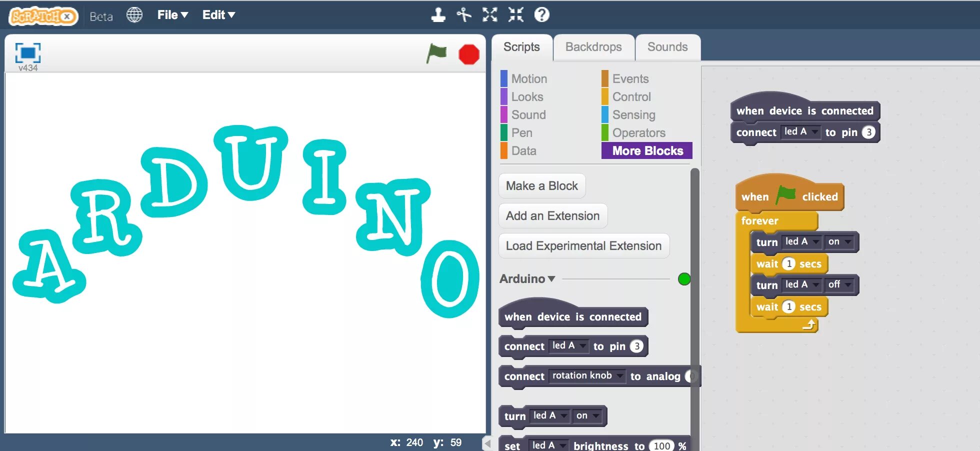Viewport: 980px width, 451px height.
Task: Open led A dropdown in palette turn block
Action: coord(549,416)
